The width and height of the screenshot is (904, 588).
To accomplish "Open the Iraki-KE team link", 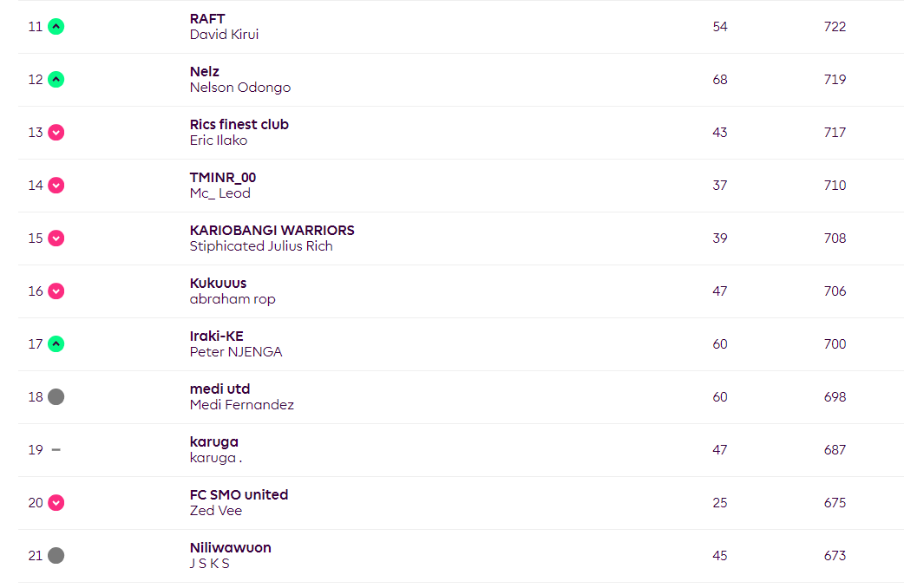I will 216,336.
